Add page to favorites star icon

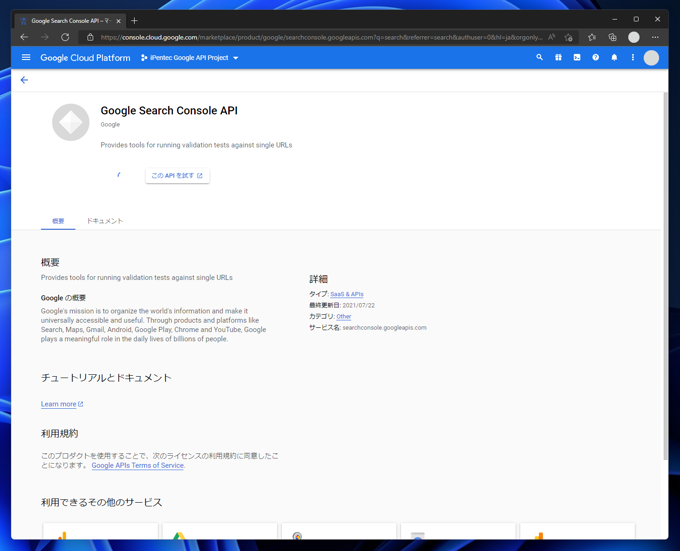[569, 37]
